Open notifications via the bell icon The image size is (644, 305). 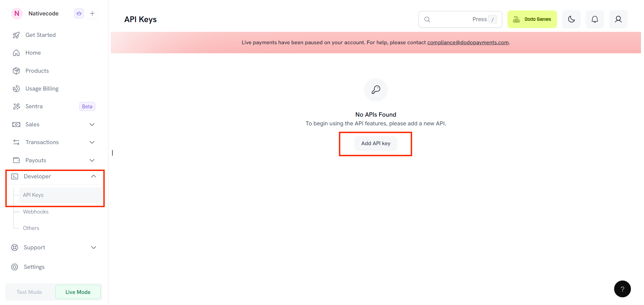(594, 19)
